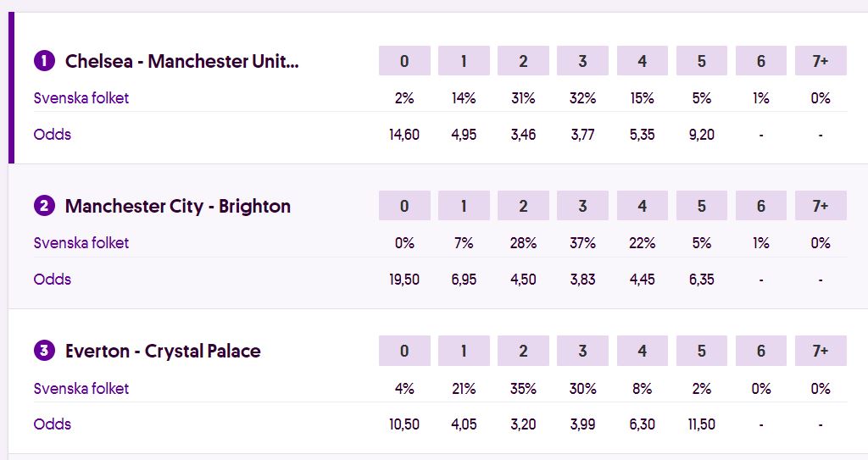Viewport: 868px width, 460px height.
Task: Open the Chelsea - Manchester United match title
Action: pyautogui.click(x=182, y=61)
